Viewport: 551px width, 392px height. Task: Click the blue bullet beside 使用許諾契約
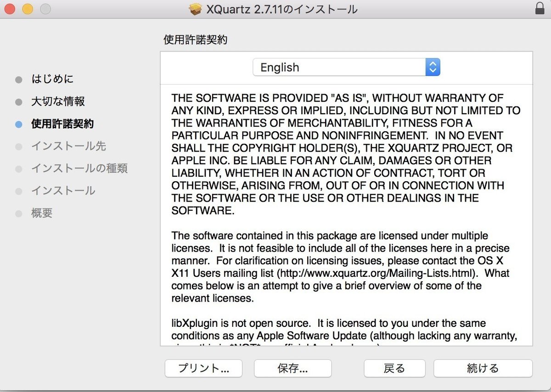coord(18,124)
